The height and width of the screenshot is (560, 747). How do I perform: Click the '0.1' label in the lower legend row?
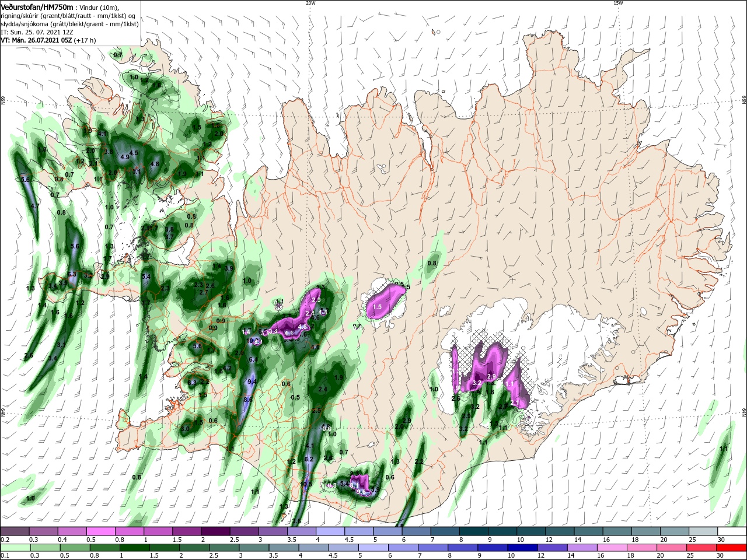point(5,556)
